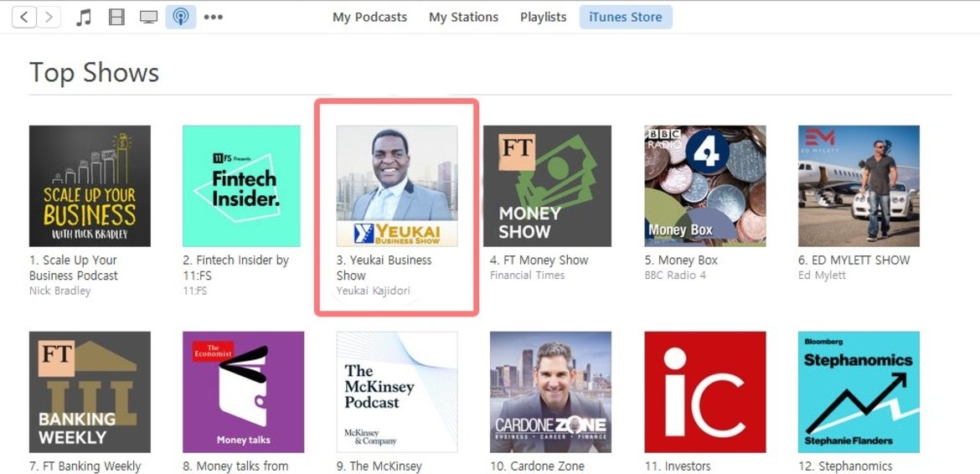Click title '1. Scale Up Your Business Podcast'
Screen dimensions: 980x474
73,268
